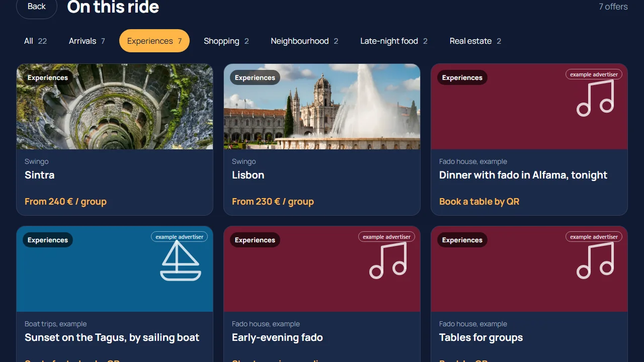Click 'Fado house, example' on Tables for groups card
This screenshot has width=644, height=362.
[473, 324]
